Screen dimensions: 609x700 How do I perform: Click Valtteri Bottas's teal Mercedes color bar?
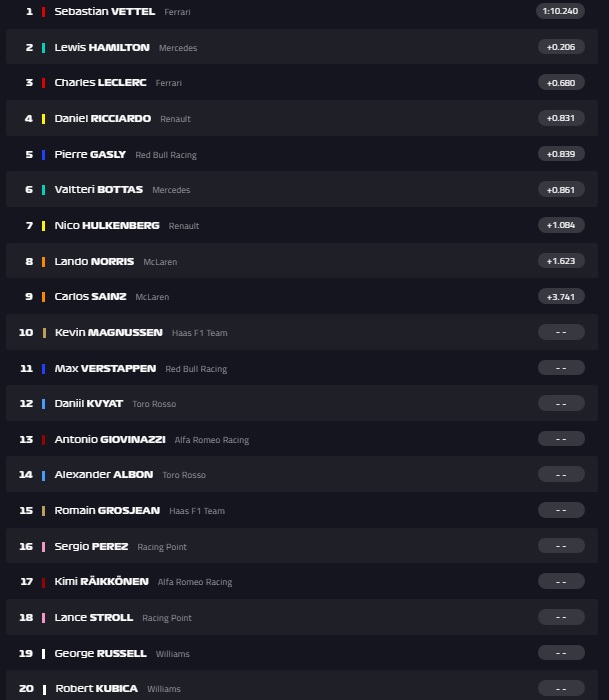44,190
